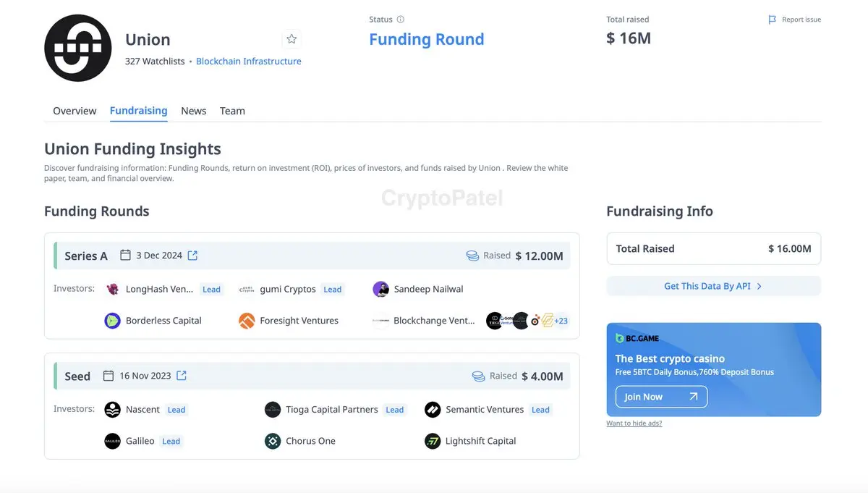Open the Chorus One investor name
The height and width of the screenshot is (493, 868).
point(310,441)
